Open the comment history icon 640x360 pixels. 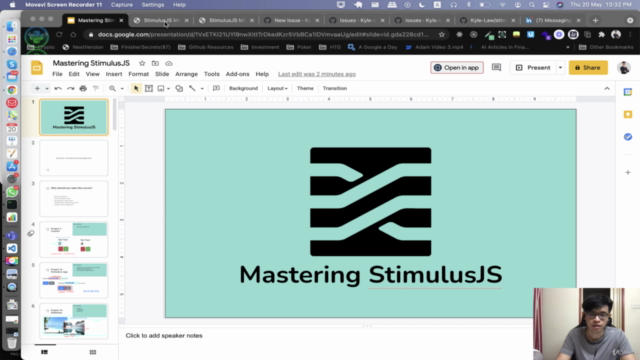[496, 67]
